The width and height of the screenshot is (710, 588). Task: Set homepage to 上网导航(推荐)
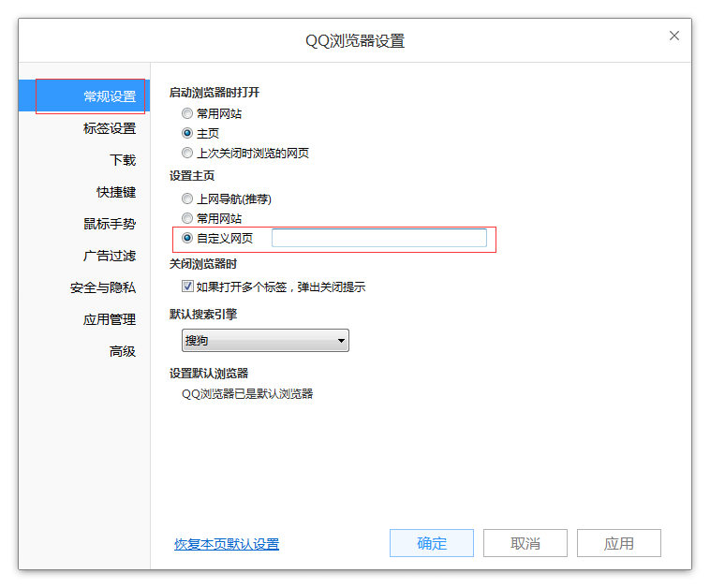(x=187, y=198)
